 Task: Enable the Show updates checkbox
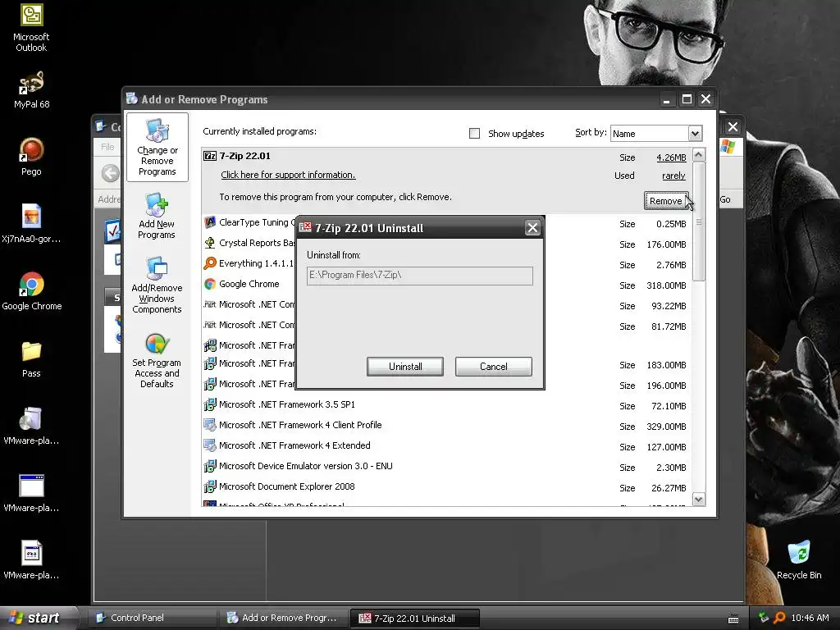click(x=475, y=134)
